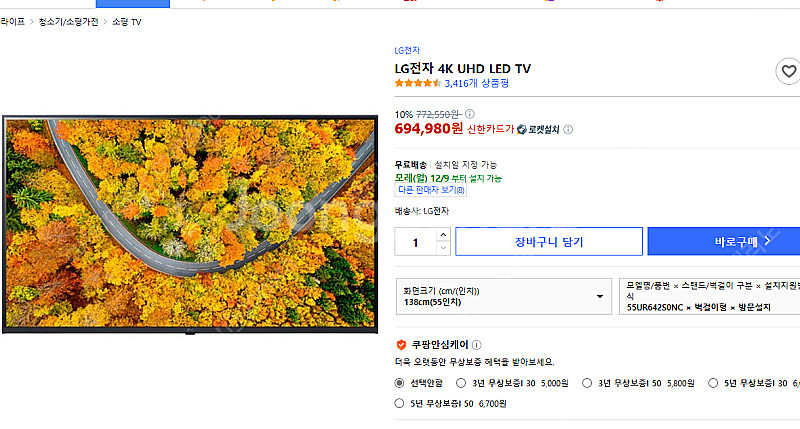Click the product title LG전자 4K UHD LED TV
800x429 pixels.
[x=462, y=68]
